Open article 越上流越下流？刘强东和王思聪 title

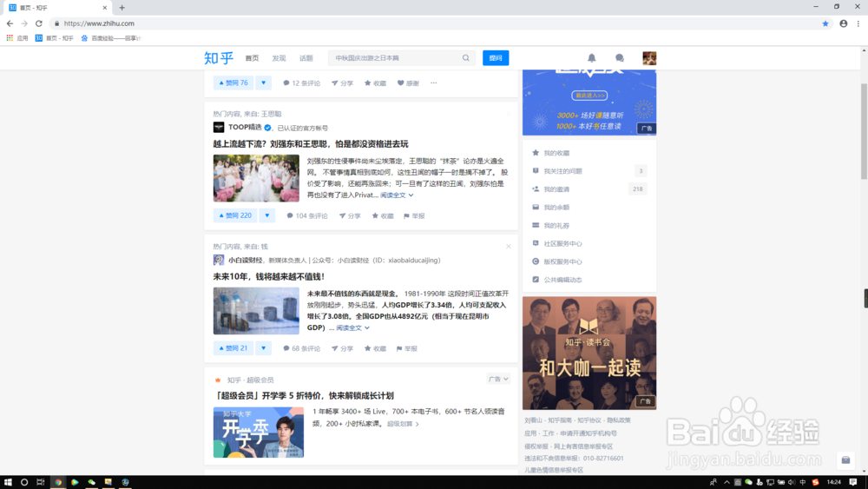tap(311, 144)
